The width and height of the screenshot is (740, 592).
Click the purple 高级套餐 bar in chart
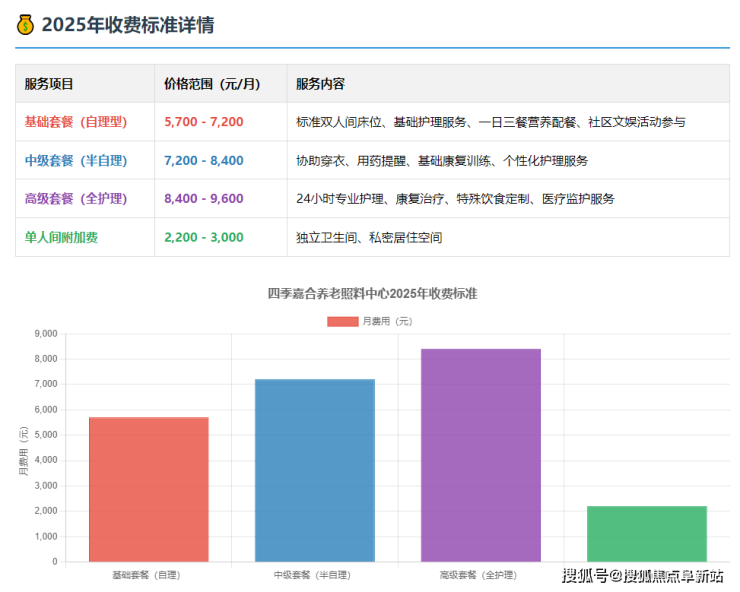point(481,455)
